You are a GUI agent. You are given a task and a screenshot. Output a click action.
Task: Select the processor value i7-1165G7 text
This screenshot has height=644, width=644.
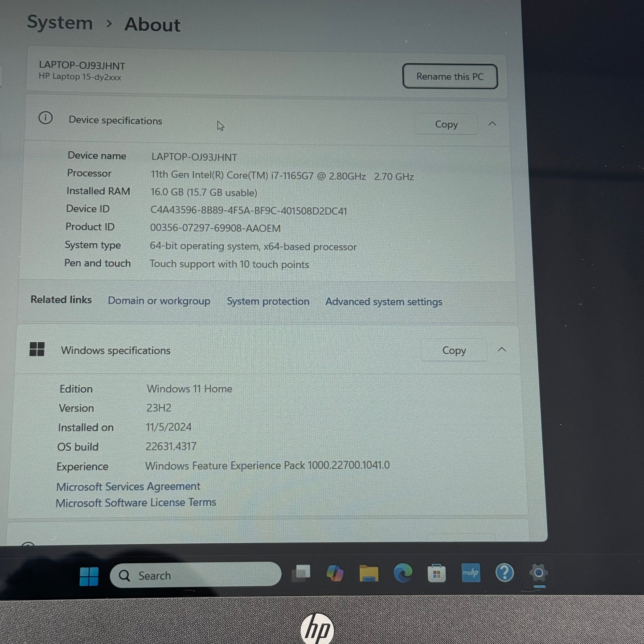(x=282, y=176)
